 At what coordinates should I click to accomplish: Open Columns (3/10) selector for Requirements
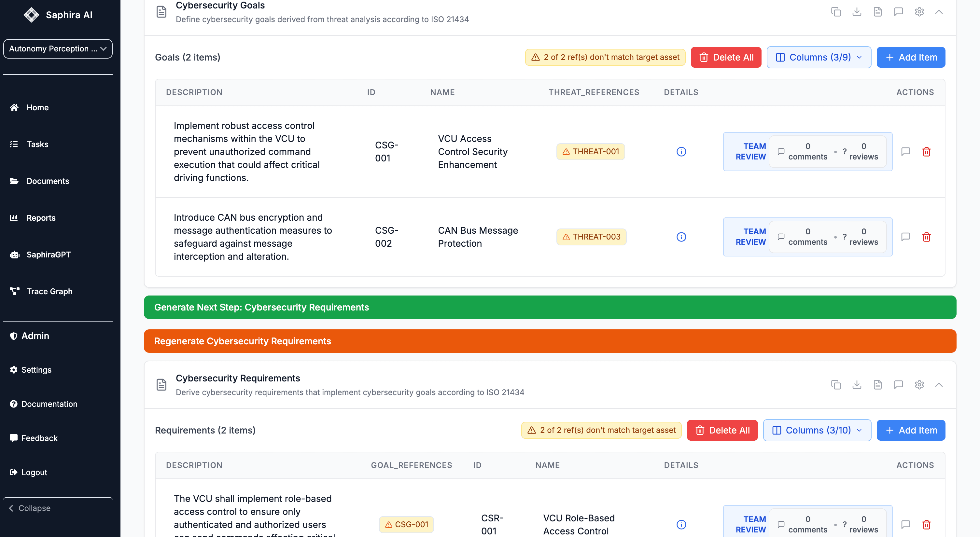[817, 430]
